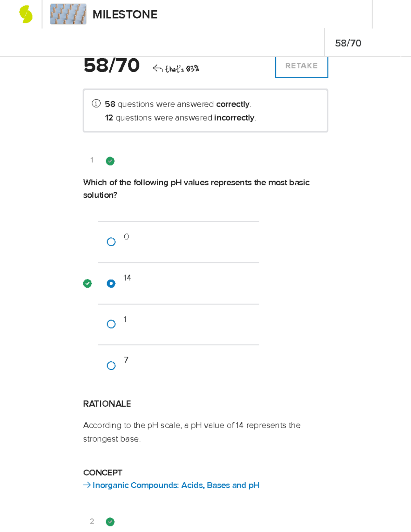Viewport: 411px width, 532px height.
Task: Click the MILESTONE header title
Action: (125, 14)
